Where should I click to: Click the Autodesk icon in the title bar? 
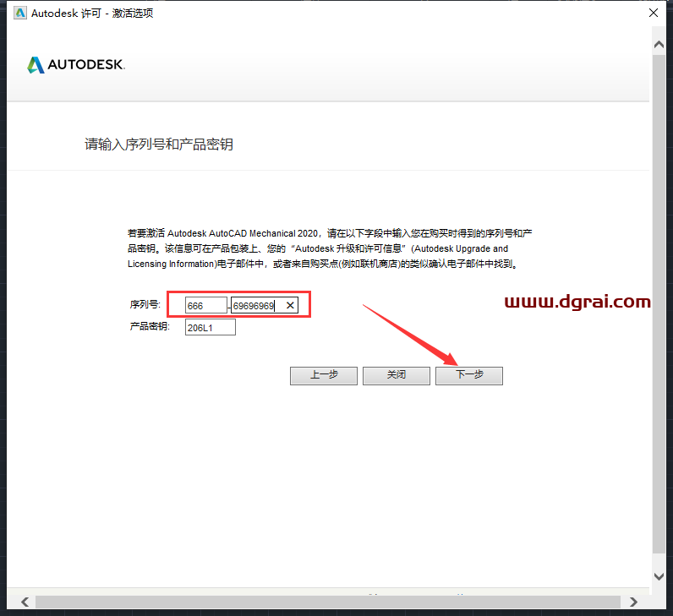(20, 14)
